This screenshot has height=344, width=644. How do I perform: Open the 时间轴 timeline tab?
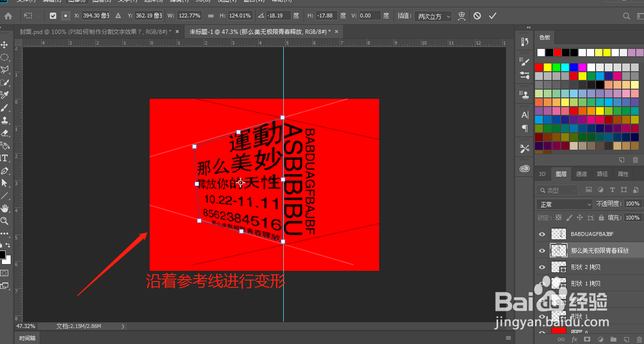(x=27, y=338)
